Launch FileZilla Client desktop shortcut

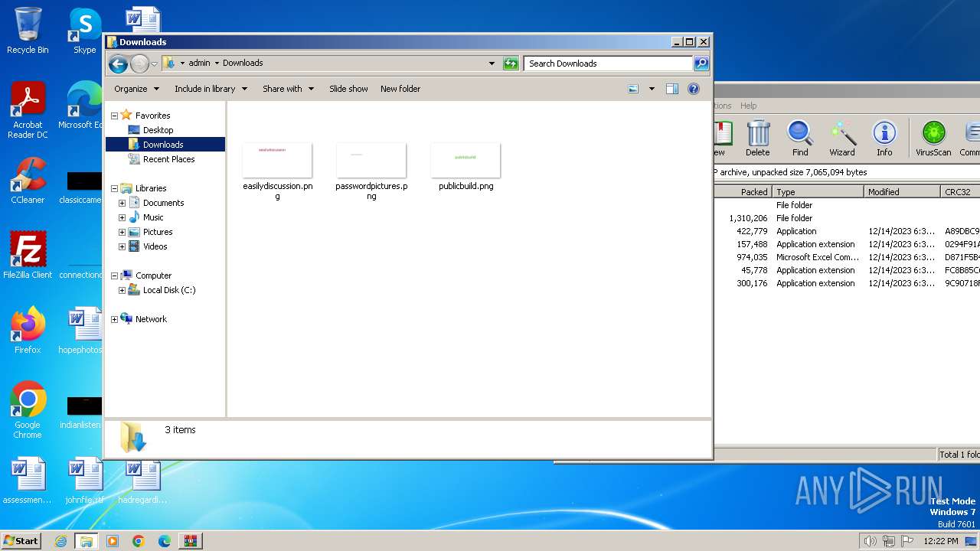click(x=28, y=256)
